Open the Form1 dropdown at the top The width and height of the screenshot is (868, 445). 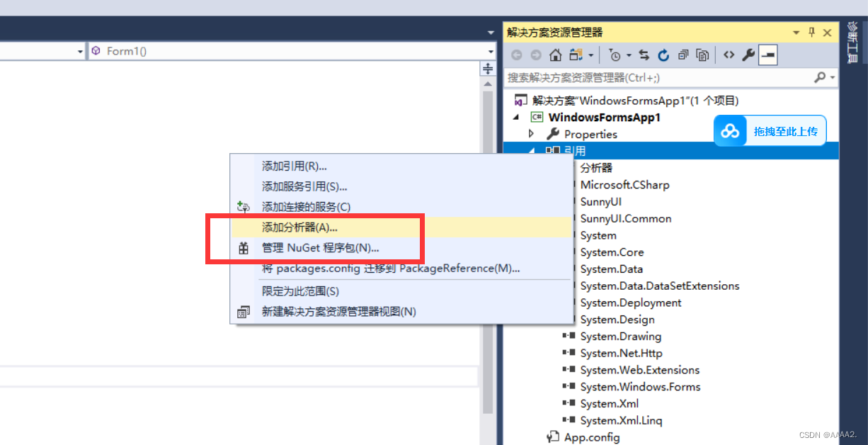[x=491, y=51]
